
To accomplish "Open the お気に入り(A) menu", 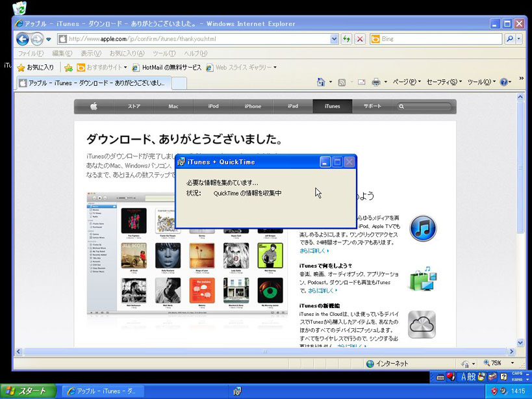I will [x=127, y=53].
